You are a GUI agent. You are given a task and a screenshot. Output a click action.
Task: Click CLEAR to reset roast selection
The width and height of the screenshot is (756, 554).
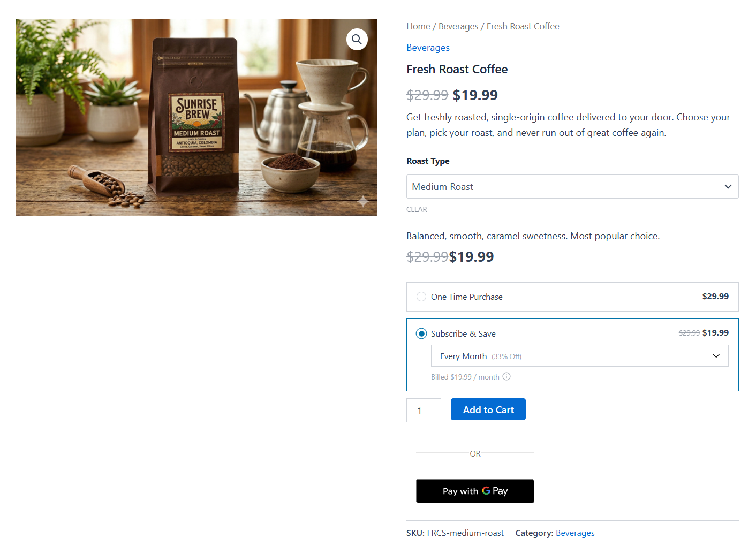(417, 209)
